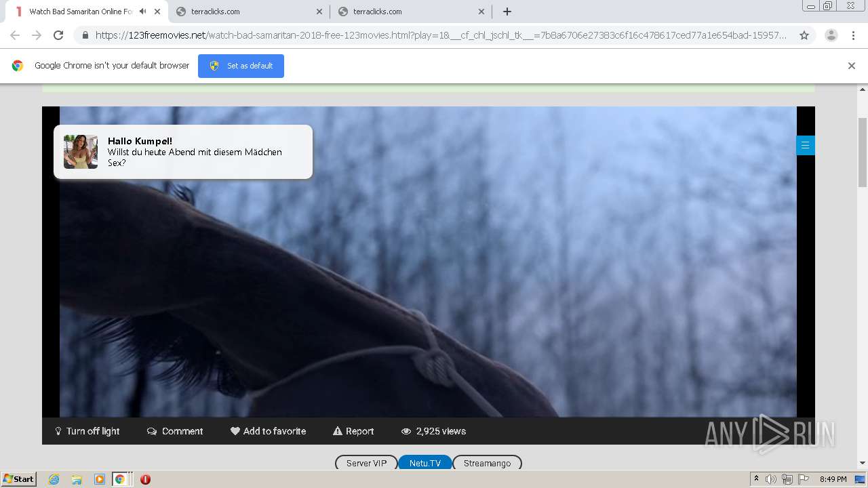Select the Server VIP source
The width and height of the screenshot is (868, 488).
pos(366,463)
